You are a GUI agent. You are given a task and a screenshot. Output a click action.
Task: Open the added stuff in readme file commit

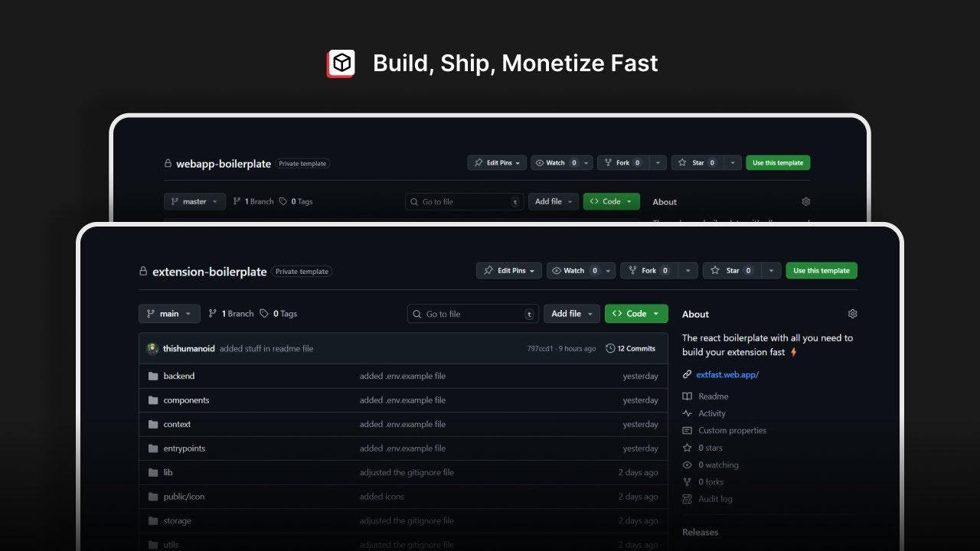266,348
